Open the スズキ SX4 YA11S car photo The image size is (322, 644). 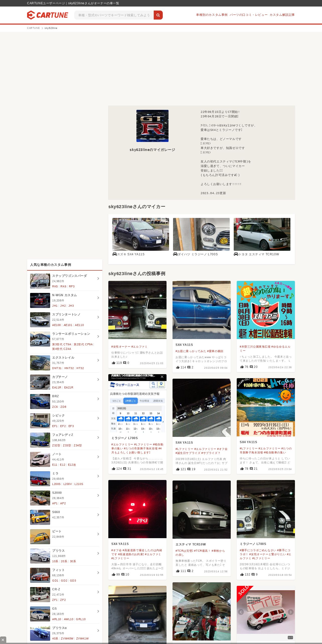coord(141,234)
